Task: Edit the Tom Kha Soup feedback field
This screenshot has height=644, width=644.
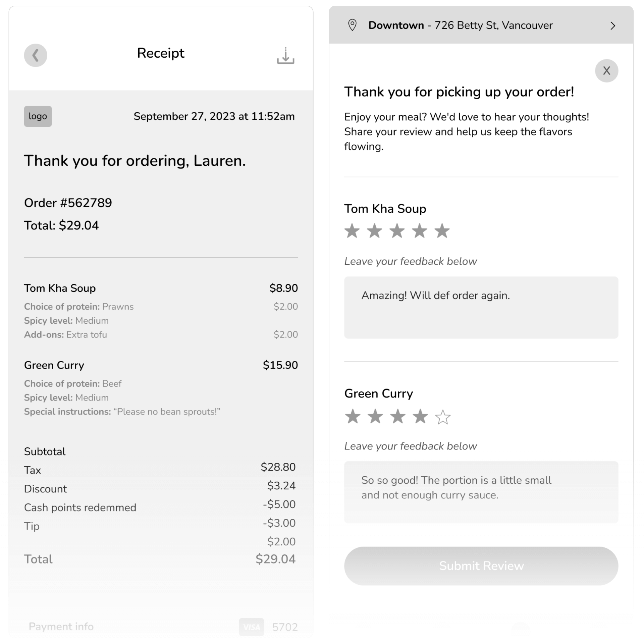Action: (481, 307)
